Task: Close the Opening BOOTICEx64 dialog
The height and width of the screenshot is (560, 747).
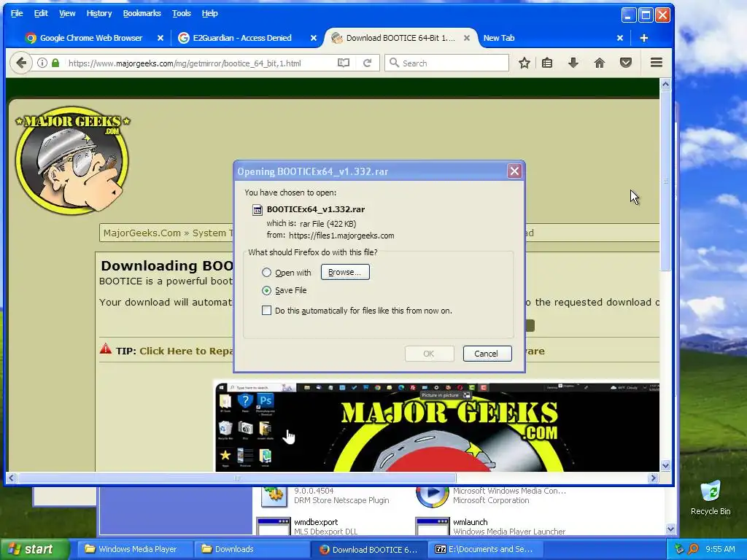Action: [514, 171]
